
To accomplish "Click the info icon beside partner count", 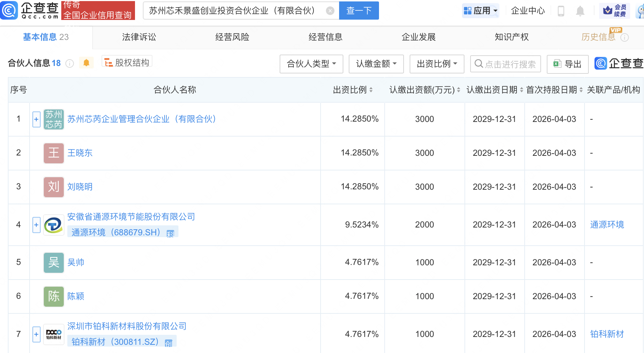I will (x=70, y=63).
